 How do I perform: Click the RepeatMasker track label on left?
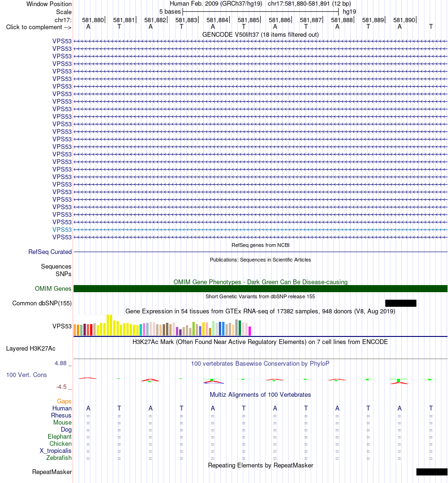pyautogui.click(x=52, y=472)
